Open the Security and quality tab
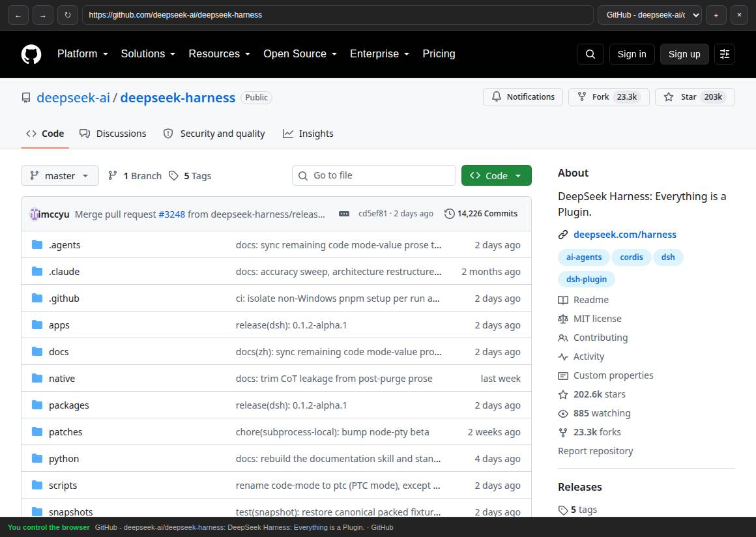 coord(214,134)
